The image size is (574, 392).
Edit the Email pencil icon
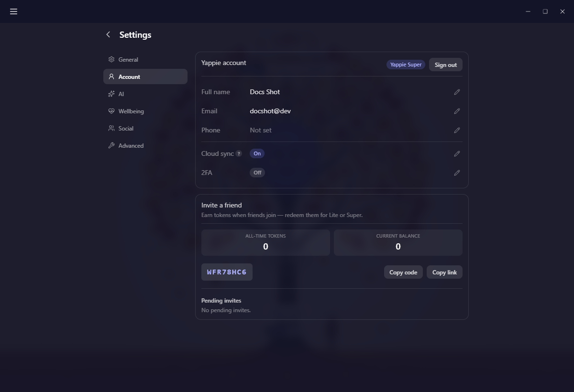click(457, 111)
